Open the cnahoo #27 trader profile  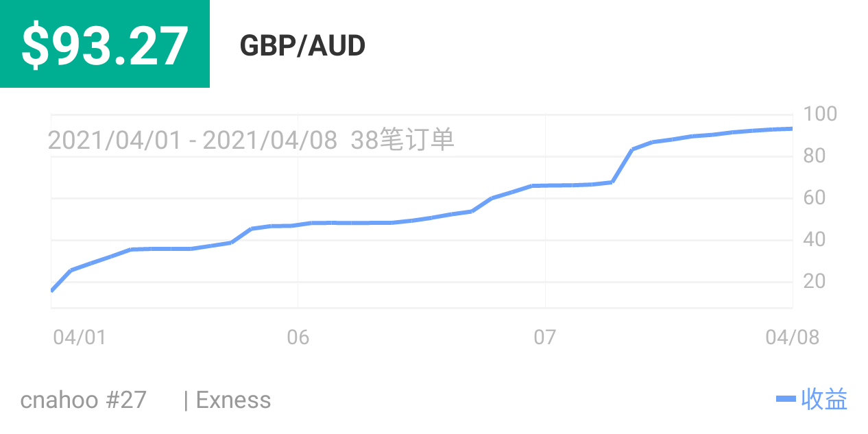[x=84, y=400]
